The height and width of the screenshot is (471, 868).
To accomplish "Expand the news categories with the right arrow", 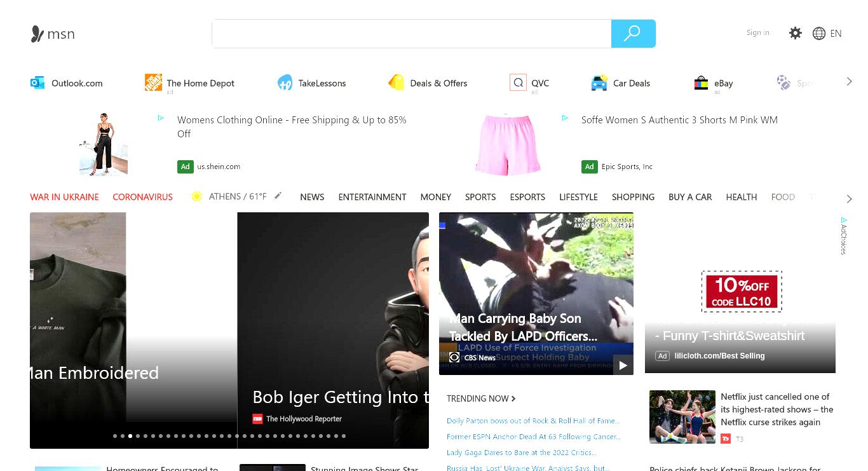I will [849, 199].
